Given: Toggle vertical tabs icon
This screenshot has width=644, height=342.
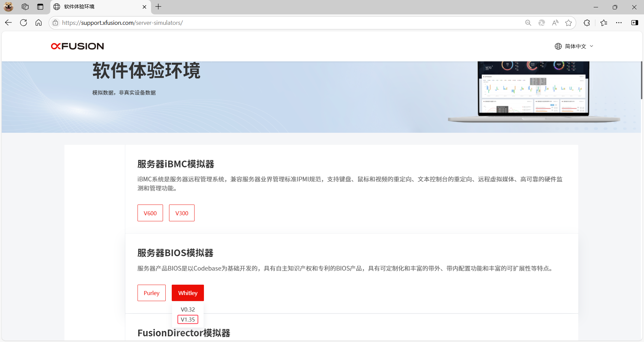Looking at the screenshot, I should pyautogui.click(x=40, y=7).
